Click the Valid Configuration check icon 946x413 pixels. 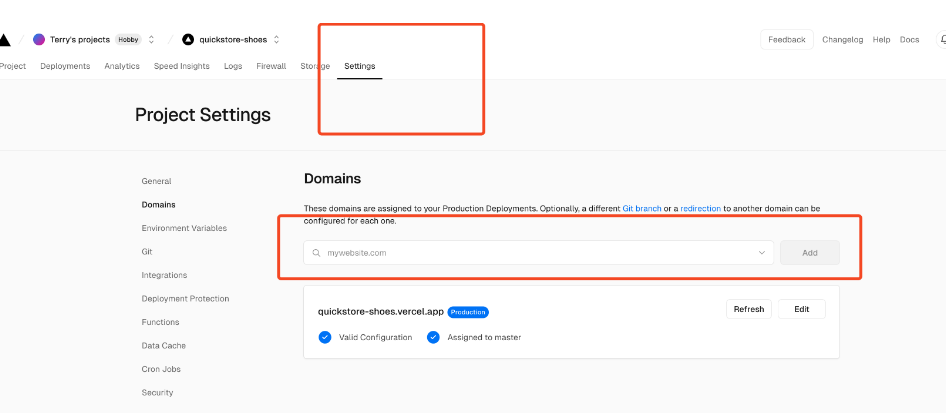pyautogui.click(x=325, y=337)
